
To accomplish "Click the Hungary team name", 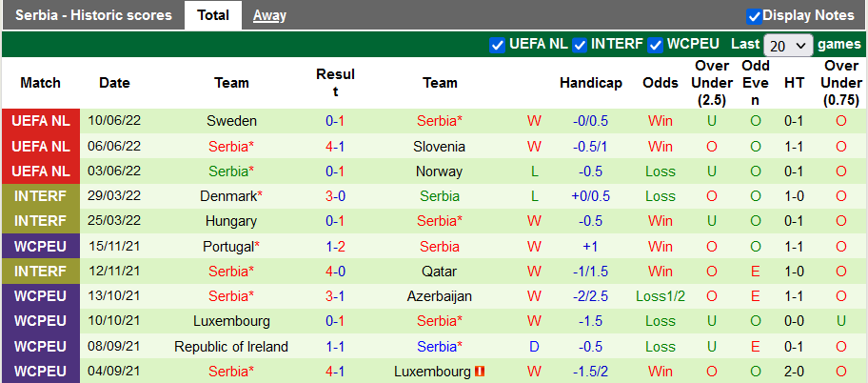I will tap(231, 221).
